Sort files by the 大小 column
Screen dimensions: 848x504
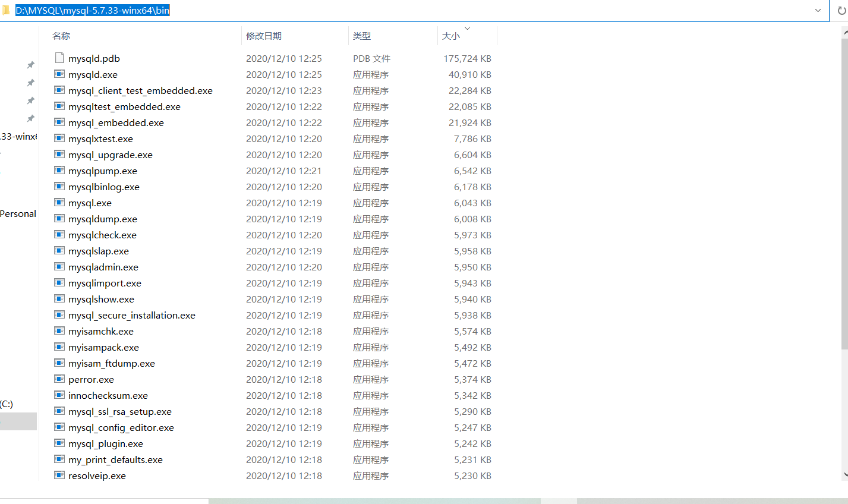click(x=451, y=36)
